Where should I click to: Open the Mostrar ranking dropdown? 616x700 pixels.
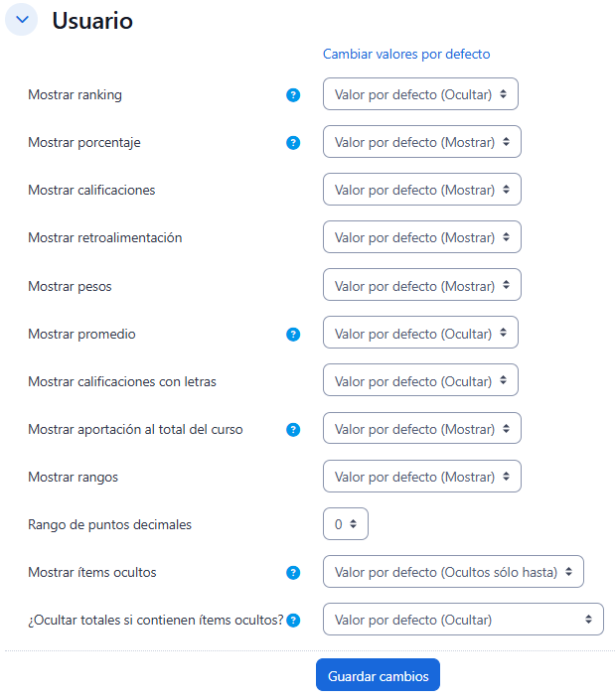(420, 94)
